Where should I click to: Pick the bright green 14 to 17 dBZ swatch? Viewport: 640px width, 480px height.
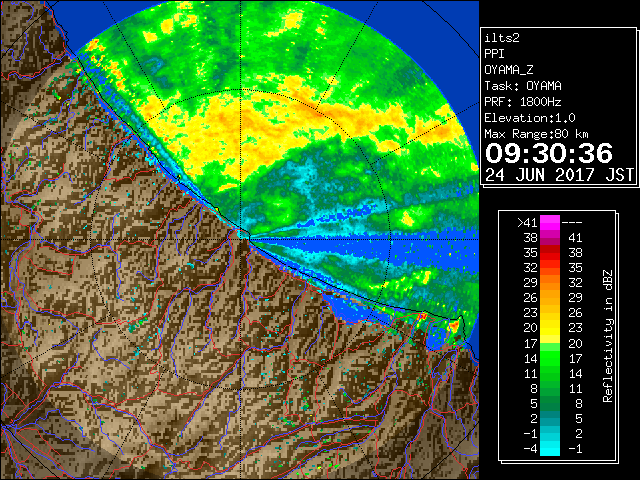(550, 358)
